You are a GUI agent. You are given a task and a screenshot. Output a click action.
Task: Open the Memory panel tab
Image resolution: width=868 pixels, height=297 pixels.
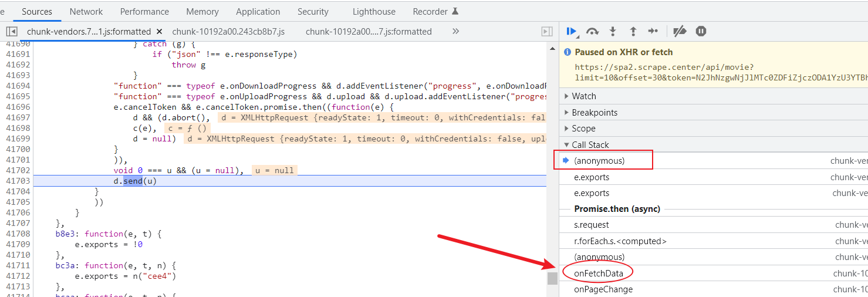(x=202, y=12)
